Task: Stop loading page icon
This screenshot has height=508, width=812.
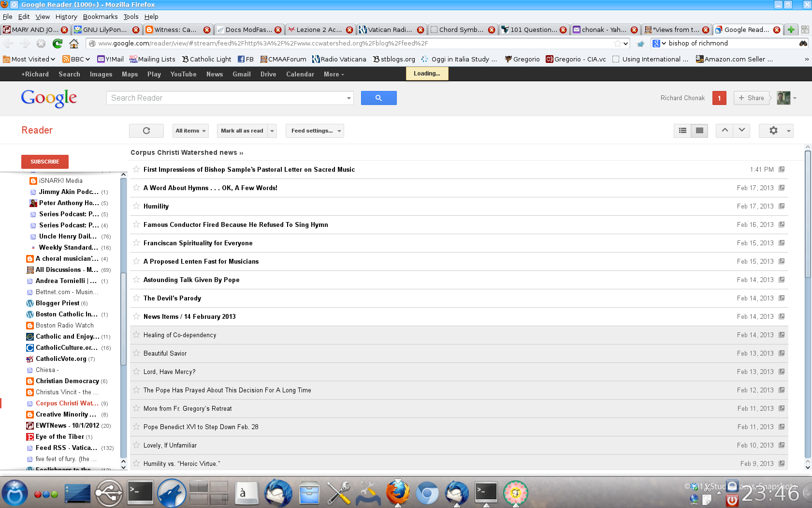Action: 41,44
